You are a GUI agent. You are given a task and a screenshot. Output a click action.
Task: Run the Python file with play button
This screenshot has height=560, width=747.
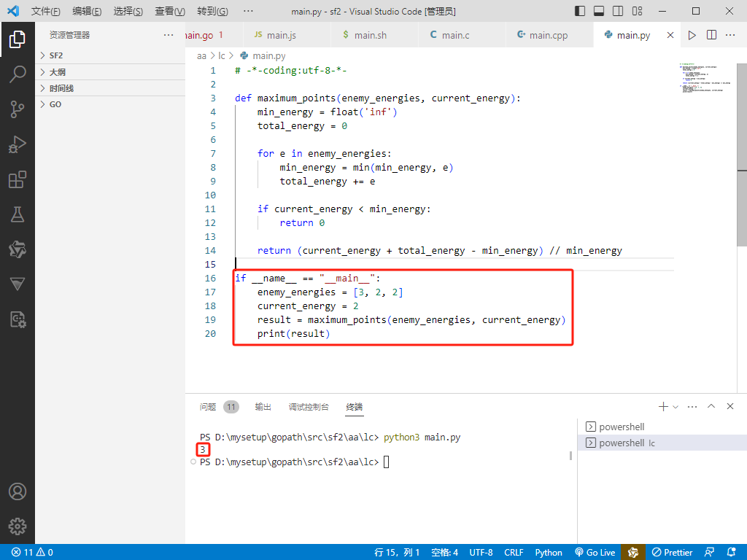pos(692,35)
